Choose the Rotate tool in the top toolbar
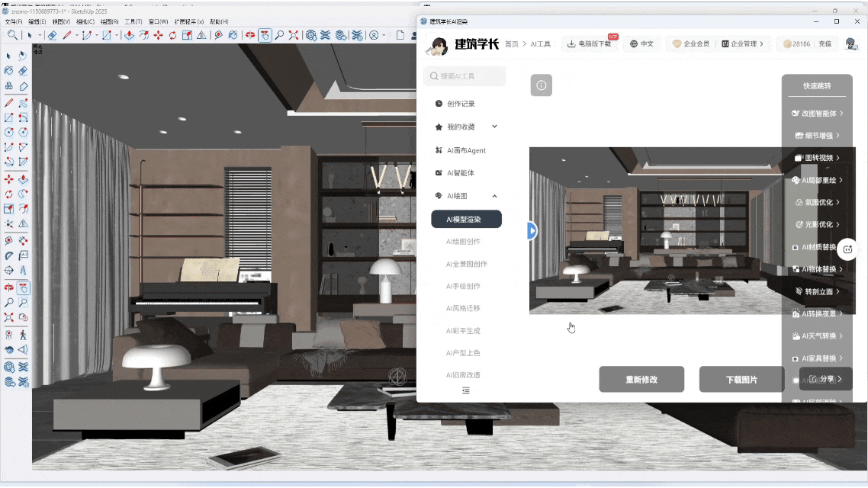868x488 pixels. pyautogui.click(x=172, y=35)
